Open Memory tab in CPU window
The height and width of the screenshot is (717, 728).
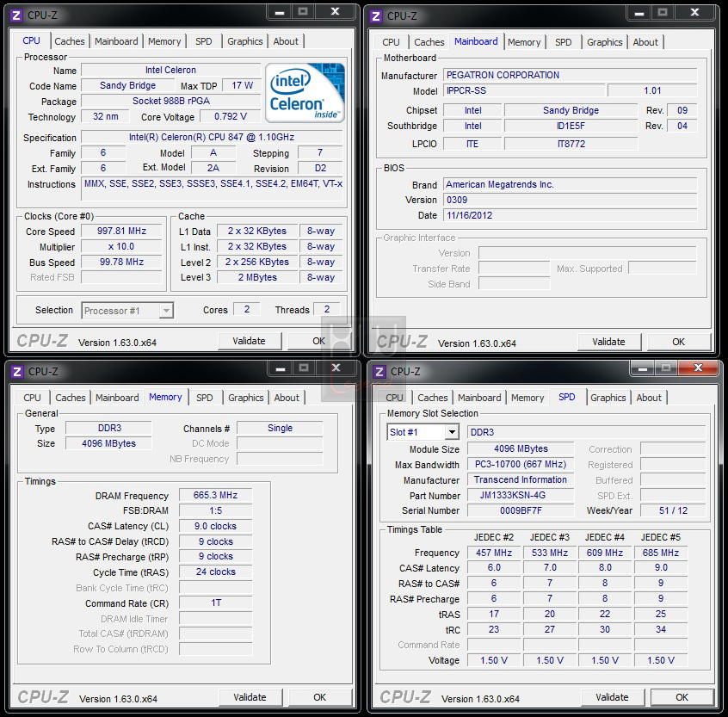pyautogui.click(x=164, y=41)
